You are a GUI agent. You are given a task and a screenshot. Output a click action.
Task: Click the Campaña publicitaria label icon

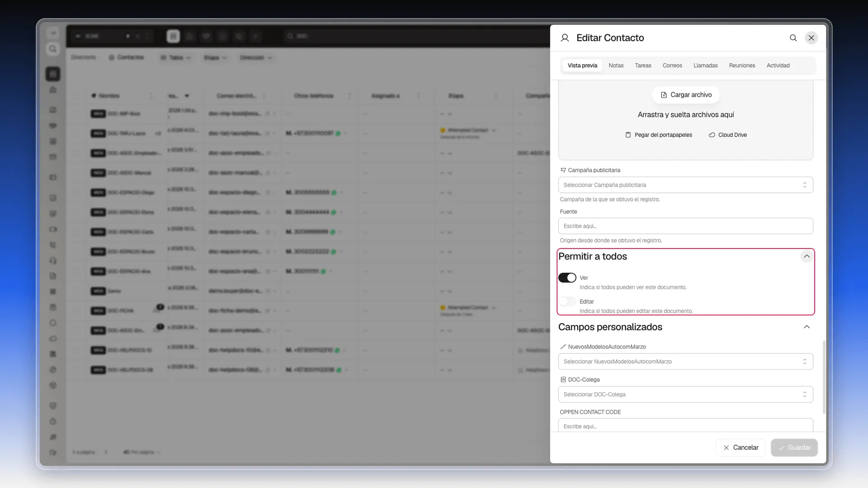click(563, 170)
